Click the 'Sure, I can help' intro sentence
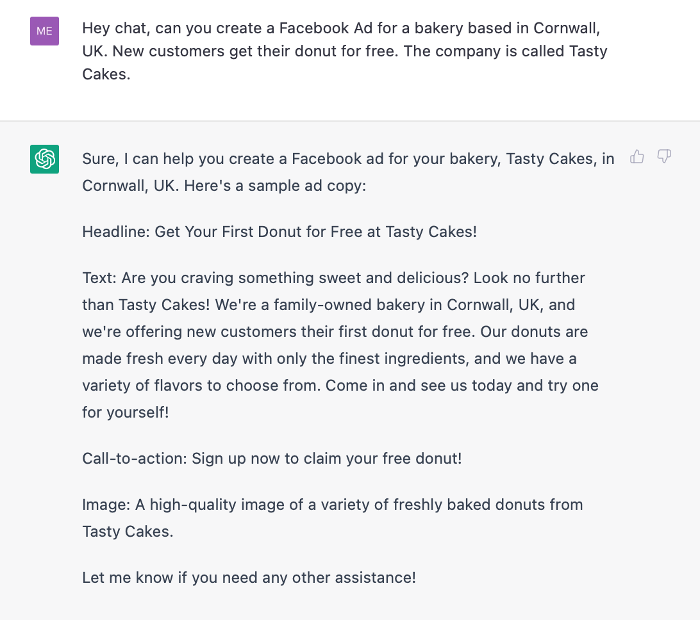Screen dimensions: 700x620 click(x=348, y=172)
